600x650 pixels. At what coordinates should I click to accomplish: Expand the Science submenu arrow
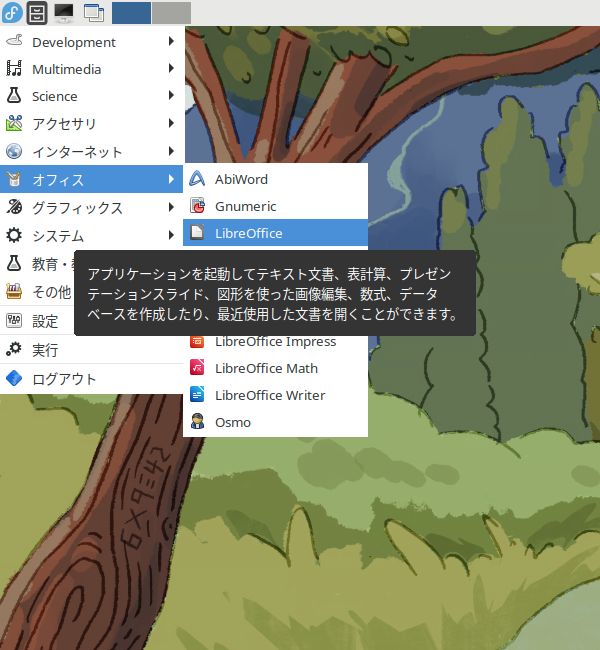[x=171, y=95]
